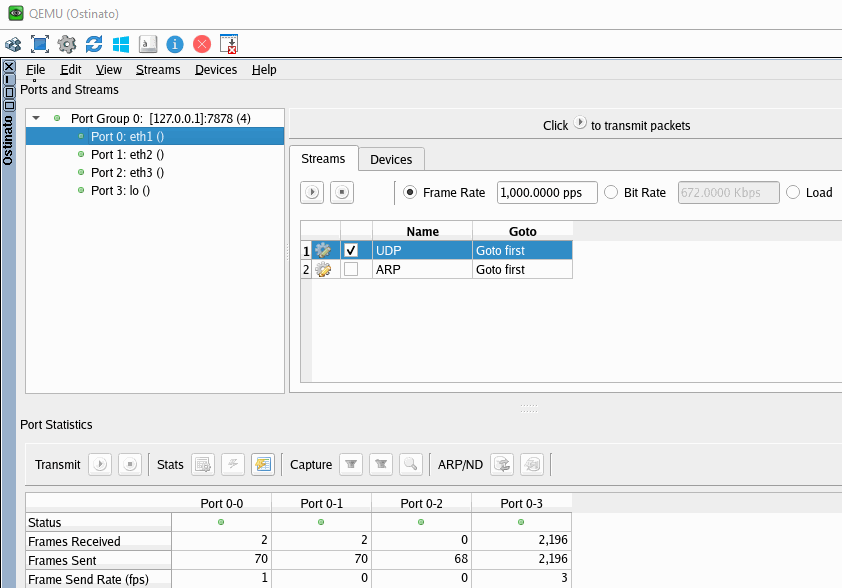View captured packets with magnifier icon
Viewport: 842px width, 588px height.
pyautogui.click(x=410, y=464)
